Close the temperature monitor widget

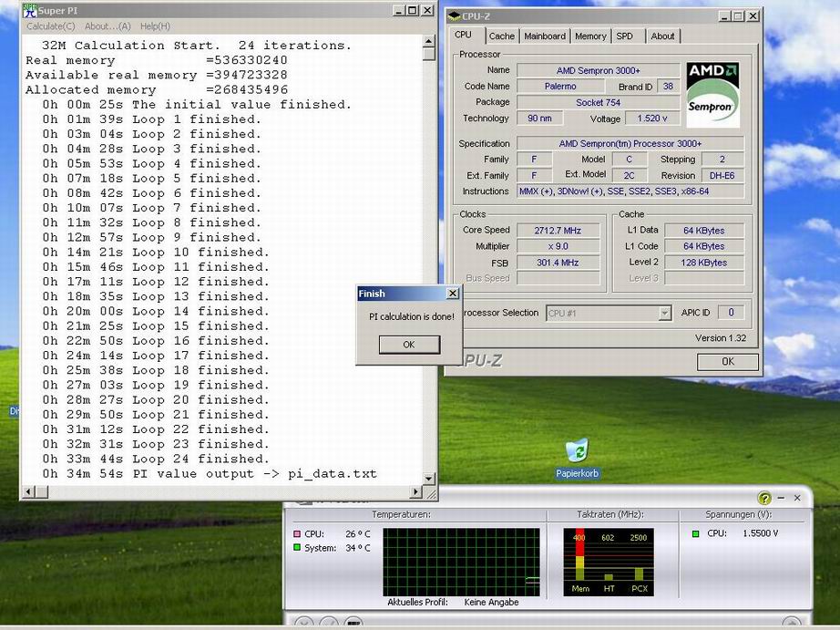[797, 498]
